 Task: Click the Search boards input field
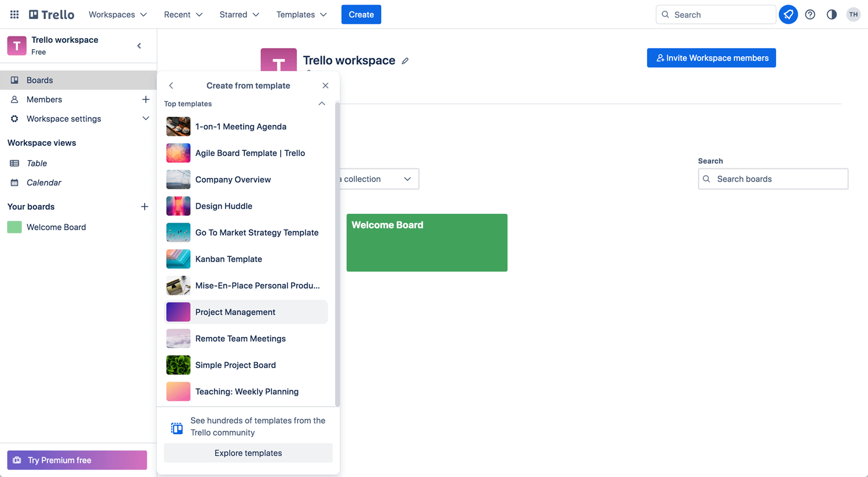[773, 179]
